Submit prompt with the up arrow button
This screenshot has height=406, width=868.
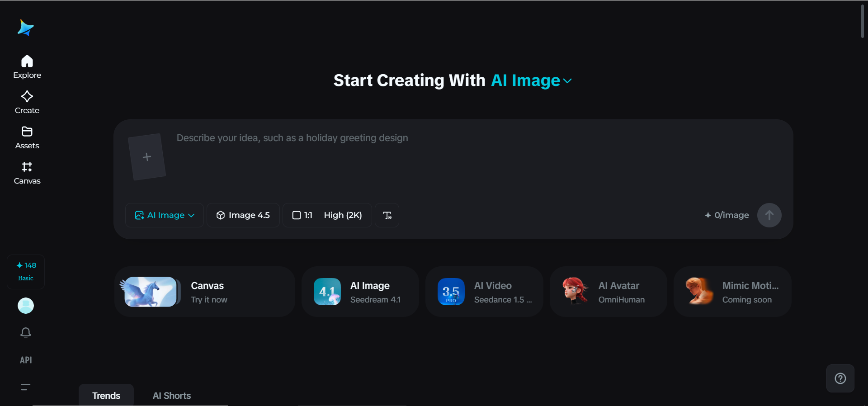(769, 215)
